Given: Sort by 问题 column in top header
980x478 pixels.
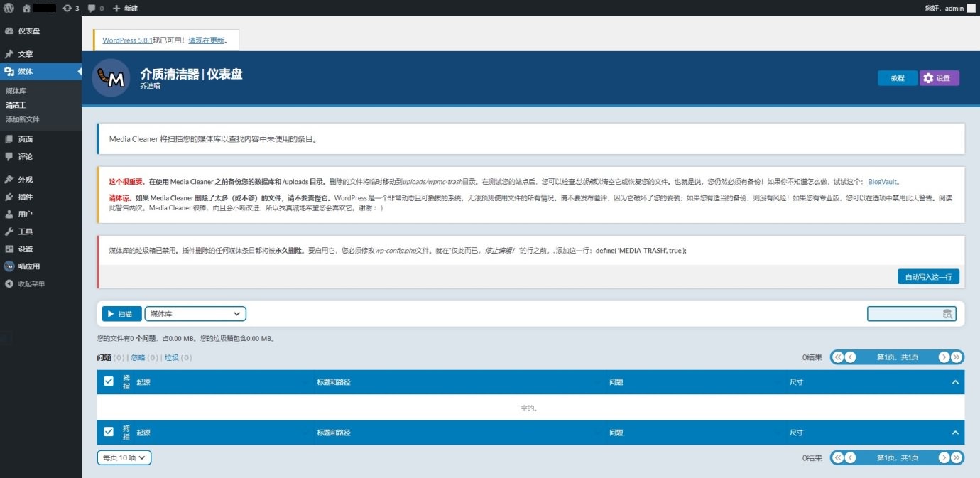Looking at the screenshot, I should click(x=616, y=382).
